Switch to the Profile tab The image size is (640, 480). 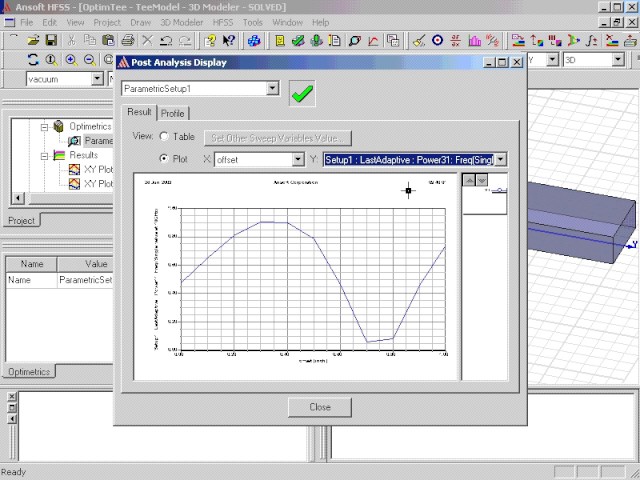[x=172, y=113]
